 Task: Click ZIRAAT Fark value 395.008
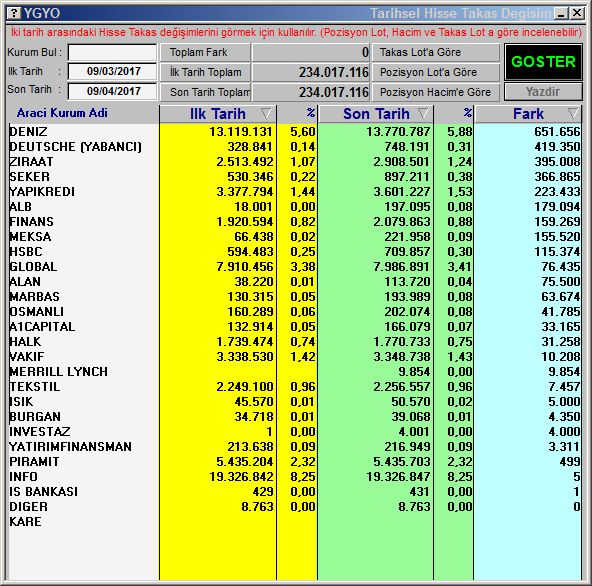[x=557, y=162]
